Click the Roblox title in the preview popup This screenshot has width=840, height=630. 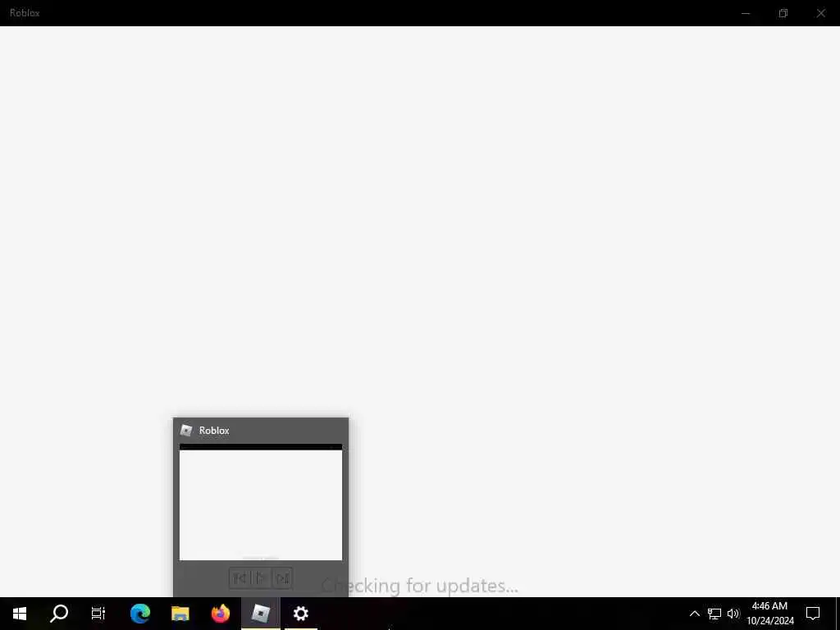point(214,431)
